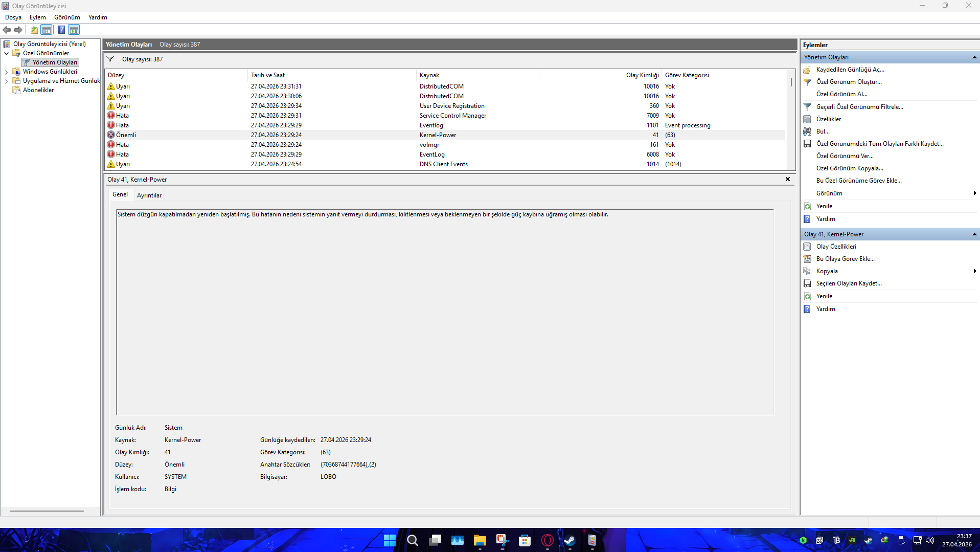Open File Explorer from the taskbar
Screen dimensions: 980x552
click(x=480, y=540)
